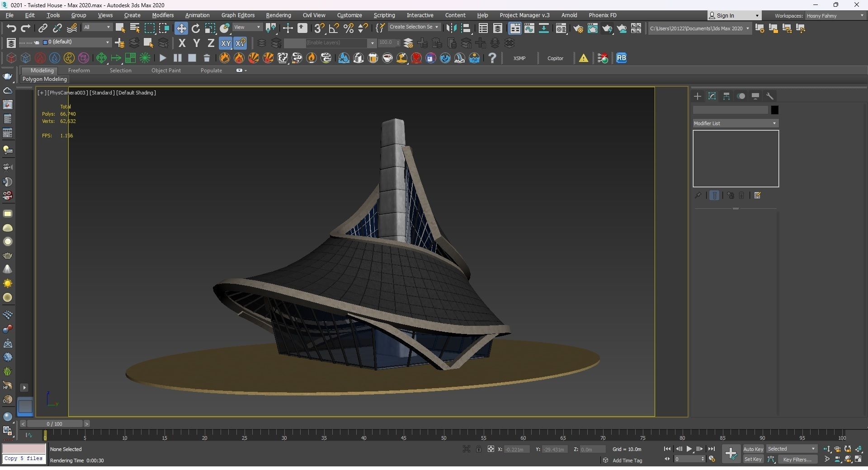Play the animation in the timeline
The width and height of the screenshot is (868, 470).
(x=689, y=449)
